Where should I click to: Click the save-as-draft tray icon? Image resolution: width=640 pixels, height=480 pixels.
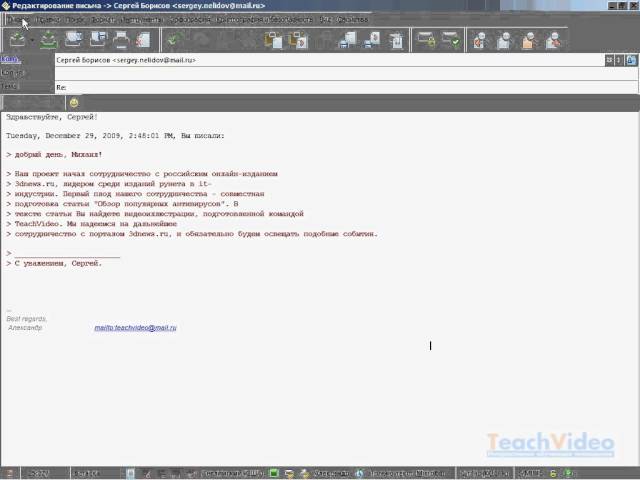73,40
